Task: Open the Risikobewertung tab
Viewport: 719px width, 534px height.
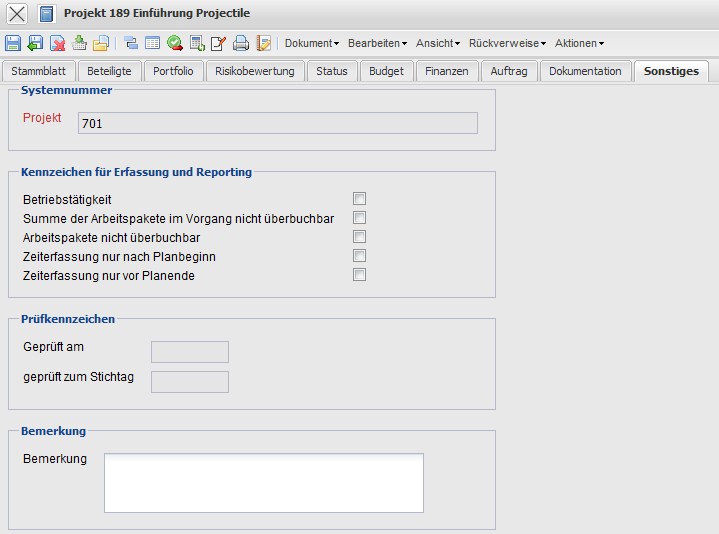Action: coord(255,71)
